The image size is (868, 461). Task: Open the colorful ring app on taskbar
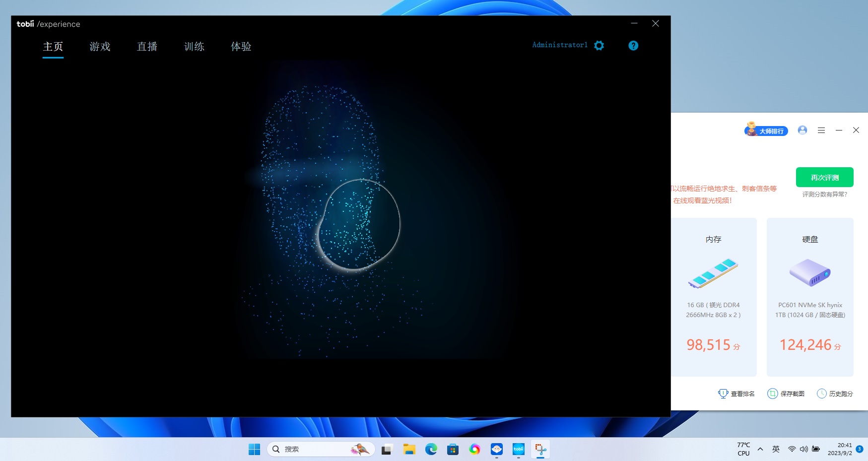(475, 449)
